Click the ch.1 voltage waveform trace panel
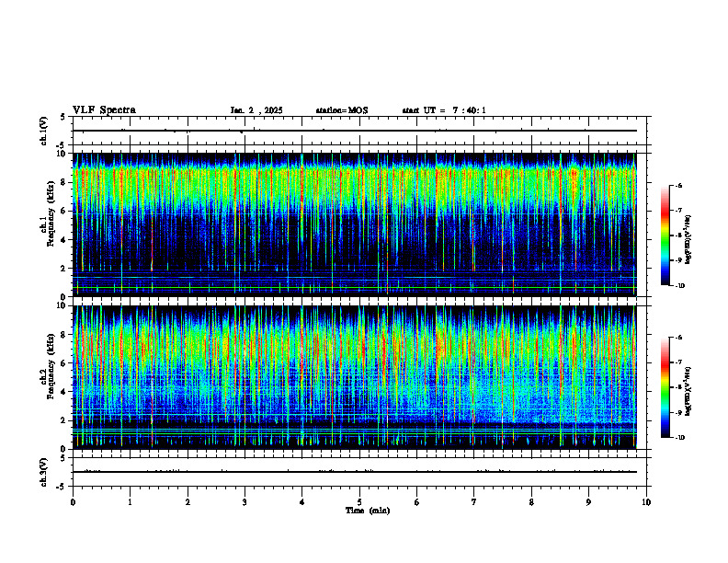The width and height of the screenshot is (728, 563). point(359,131)
